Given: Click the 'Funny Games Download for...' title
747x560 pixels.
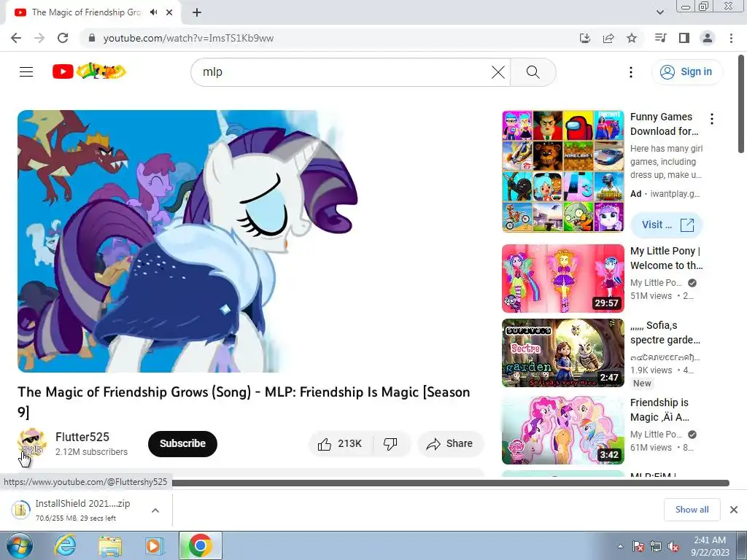Looking at the screenshot, I should [x=664, y=124].
